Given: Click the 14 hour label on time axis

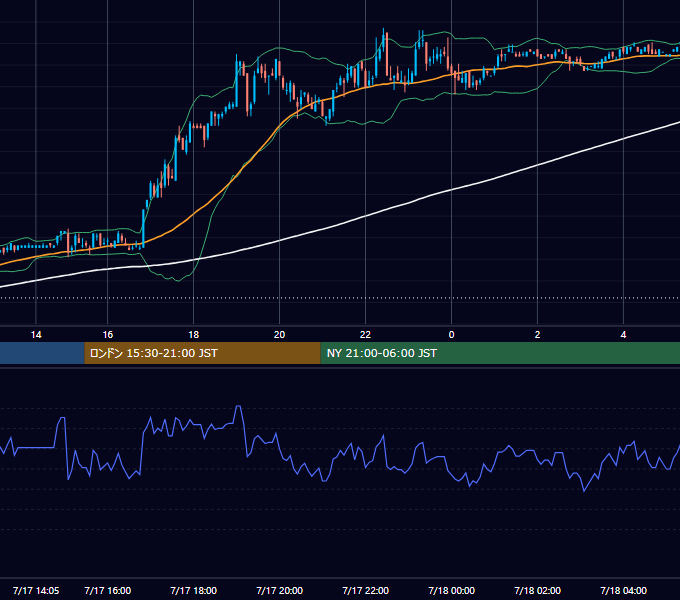Looking at the screenshot, I should pyautogui.click(x=36, y=335).
